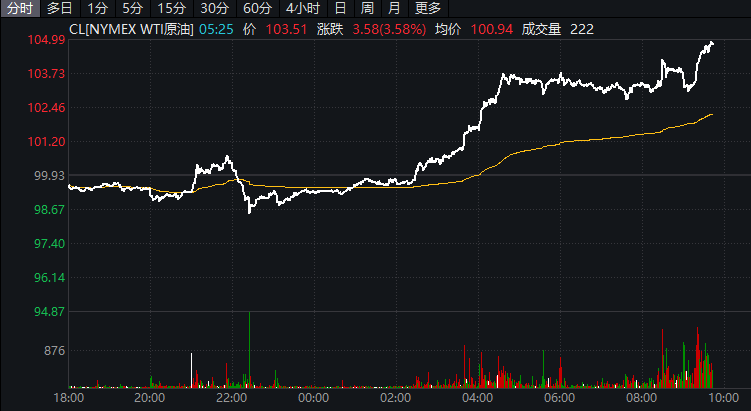Click the 22:00 time axis label
The height and width of the screenshot is (411, 751).
[x=231, y=398]
